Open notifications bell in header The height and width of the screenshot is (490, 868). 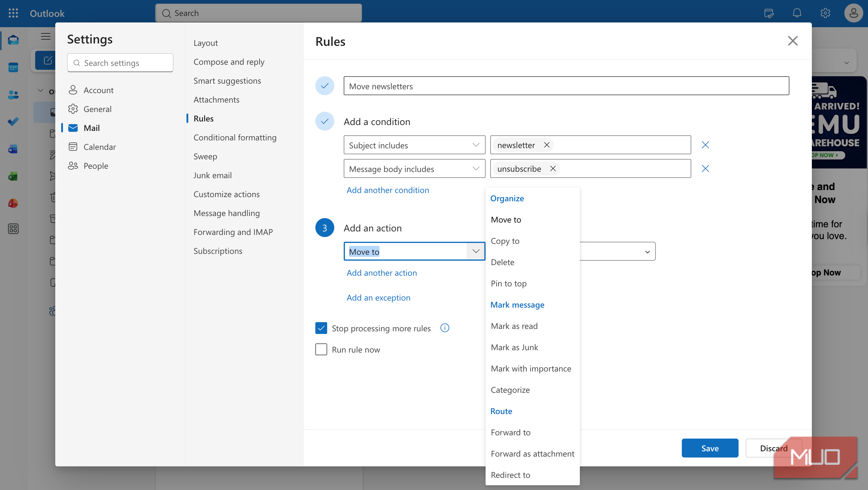(x=797, y=13)
